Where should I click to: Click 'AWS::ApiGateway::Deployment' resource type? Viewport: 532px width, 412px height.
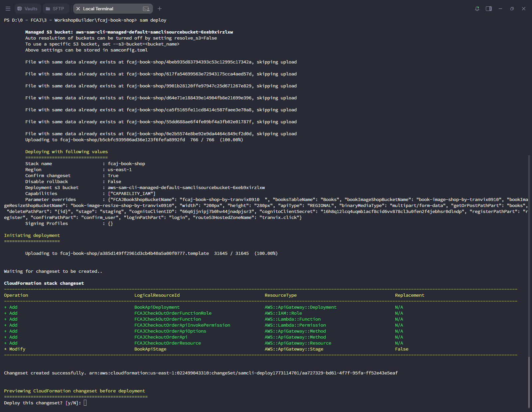[301, 307]
